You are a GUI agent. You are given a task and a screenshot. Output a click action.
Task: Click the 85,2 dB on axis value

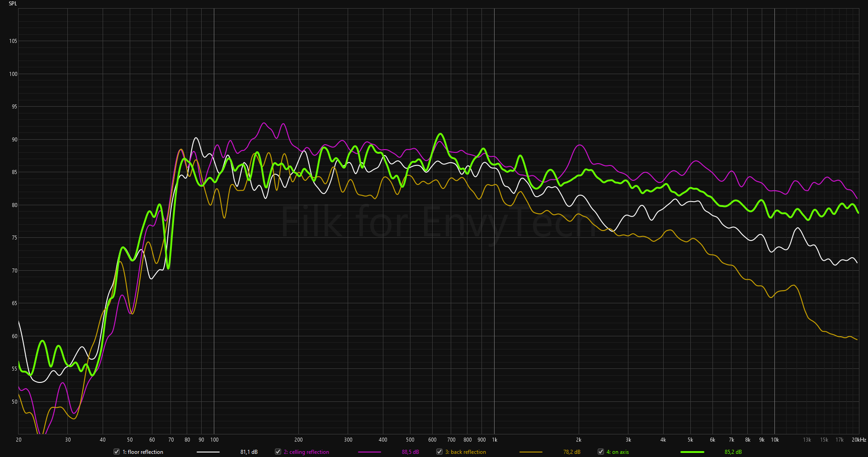(733, 452)
